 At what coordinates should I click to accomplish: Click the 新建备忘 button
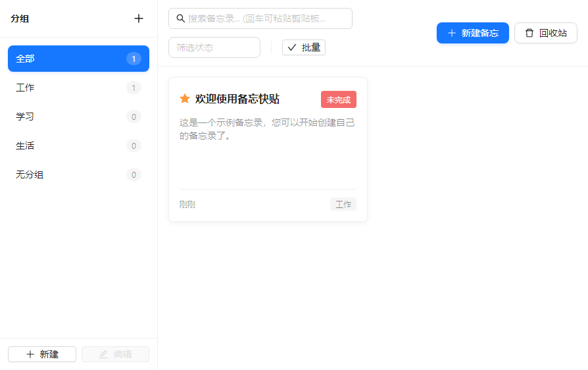click(472, 33)
